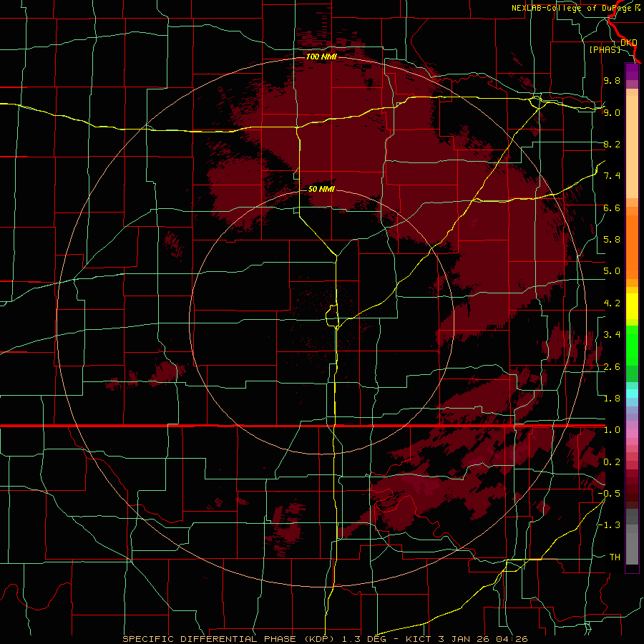Pick the pink color bar segment
The image size is (644, 644).
[x=632, y=434]
